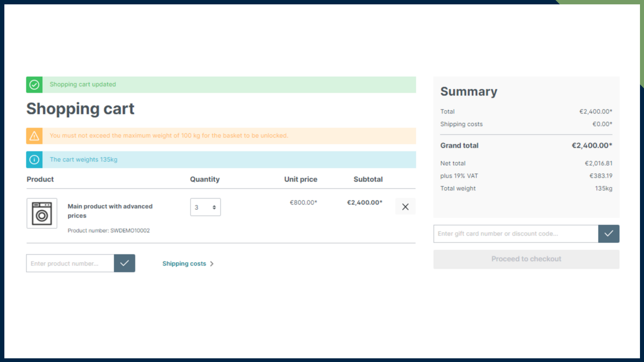Select the Product column header

click(x=40, y=179)
